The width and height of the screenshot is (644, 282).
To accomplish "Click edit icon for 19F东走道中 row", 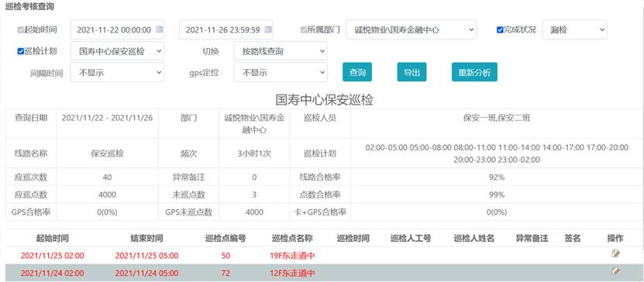I will [x=615, y=254].
